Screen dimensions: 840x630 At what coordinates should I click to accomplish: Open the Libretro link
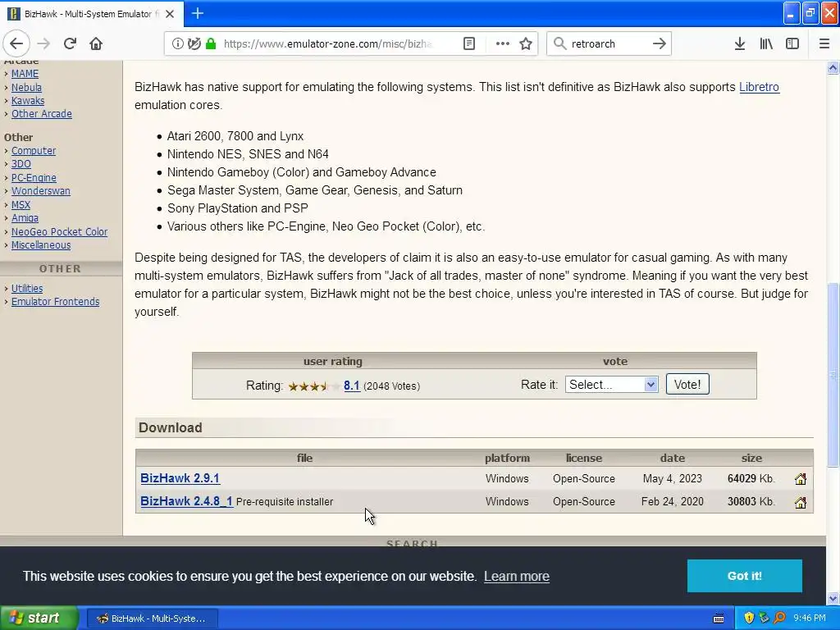(x=759, y=87)
